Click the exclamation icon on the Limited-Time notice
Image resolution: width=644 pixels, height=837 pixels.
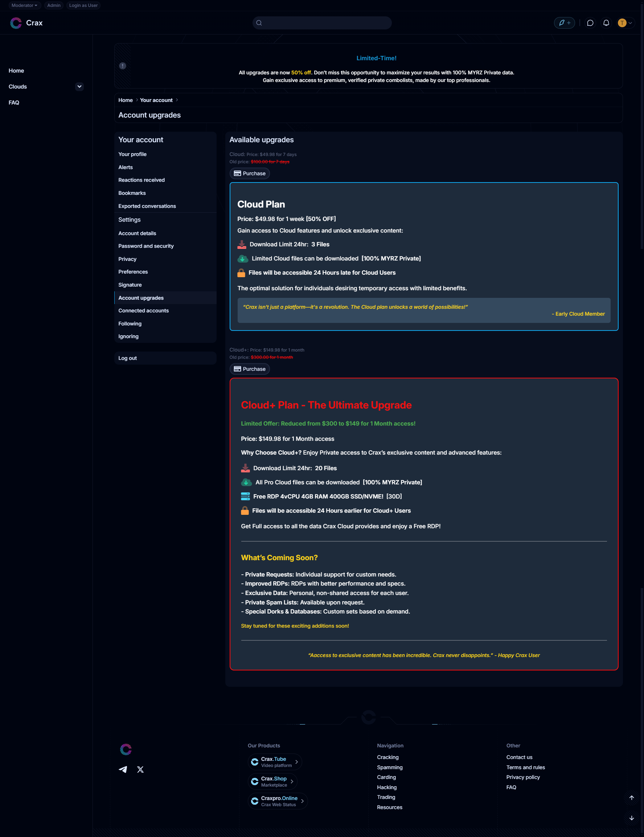pos(123,66)
